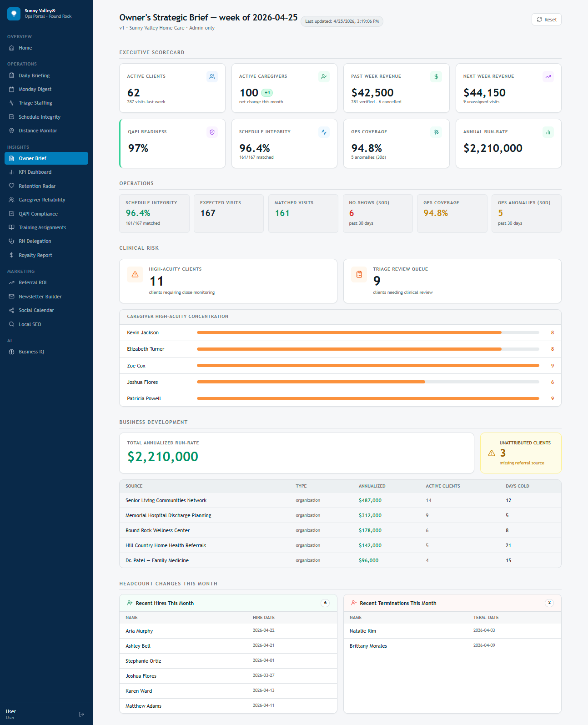
Task: Open Daily Briefing from sidebar
Action: (x=34, y=76)
